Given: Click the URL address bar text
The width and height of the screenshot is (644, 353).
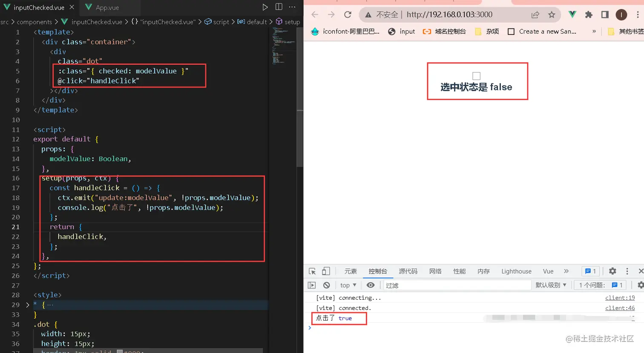Looking at the screenshot, I should 449,14.
